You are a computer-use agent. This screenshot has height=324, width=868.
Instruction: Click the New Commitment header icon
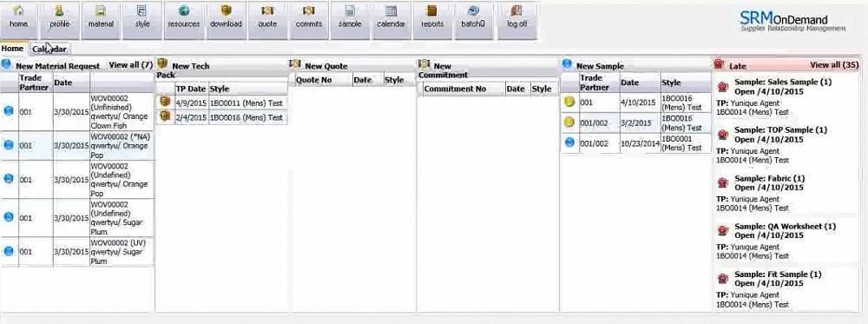424,63
